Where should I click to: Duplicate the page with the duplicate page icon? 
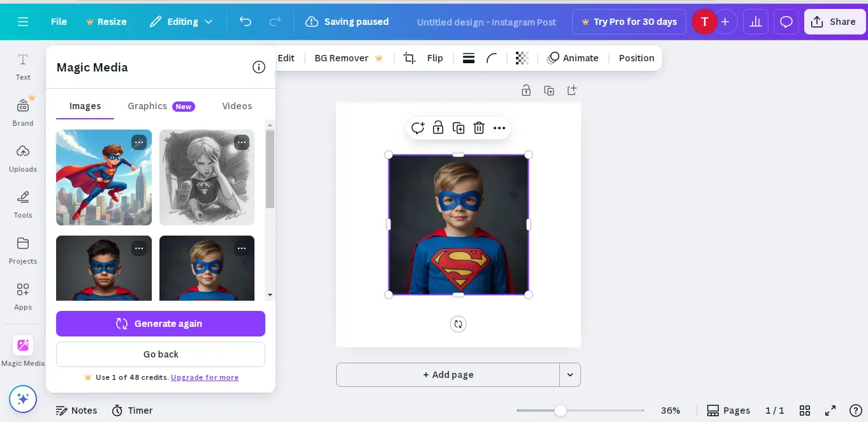[x=549, y=90]
